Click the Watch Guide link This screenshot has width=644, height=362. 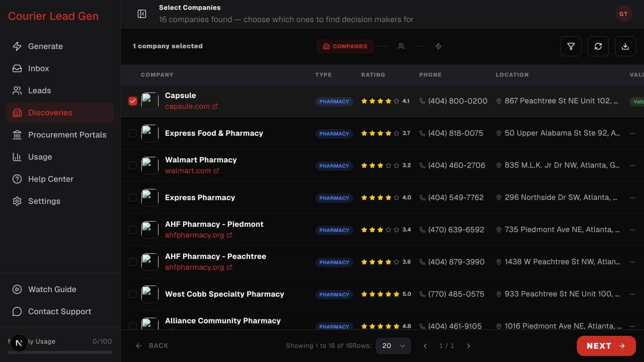coord(60,290)
